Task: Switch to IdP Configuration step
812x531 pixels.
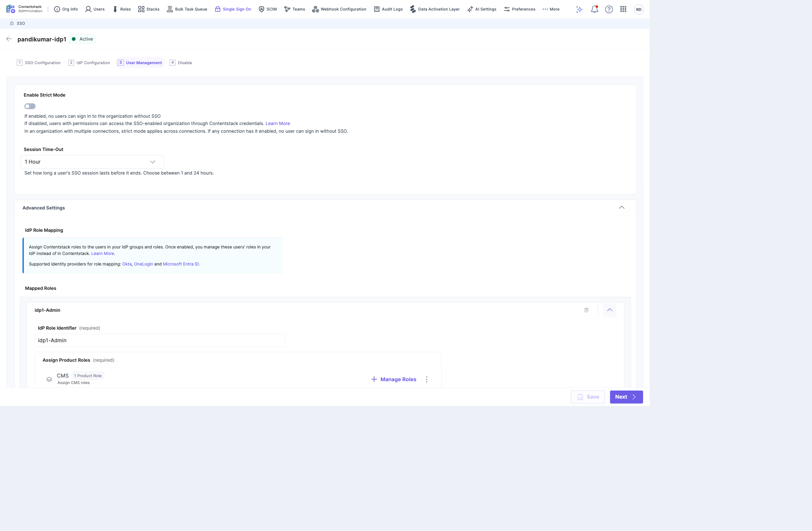Action: (x=89, y=63)
